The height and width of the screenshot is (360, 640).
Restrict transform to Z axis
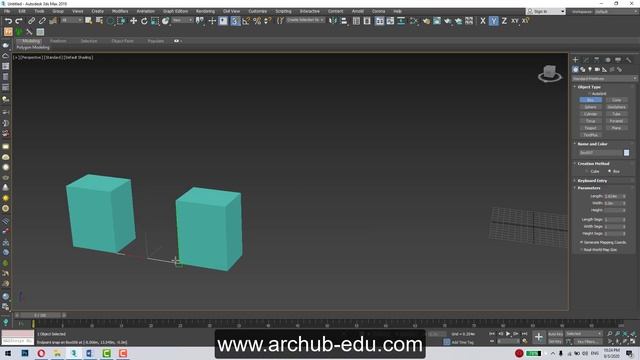(x=504, y=21)
